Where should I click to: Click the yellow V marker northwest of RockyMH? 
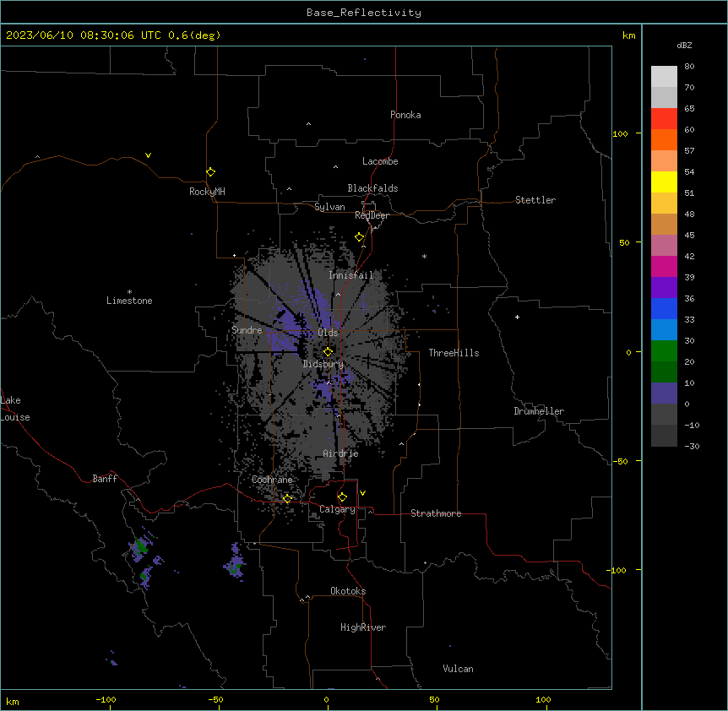coord(148,155)
